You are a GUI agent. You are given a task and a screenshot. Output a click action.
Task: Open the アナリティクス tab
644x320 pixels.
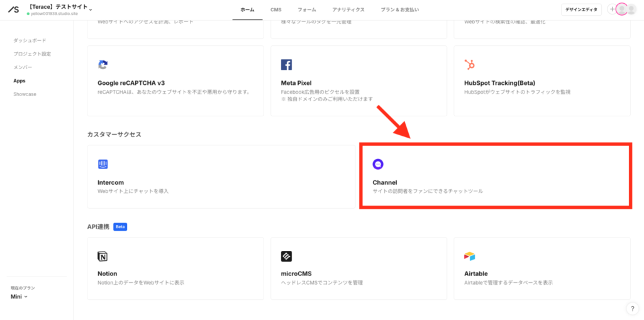tap(348, 10)
